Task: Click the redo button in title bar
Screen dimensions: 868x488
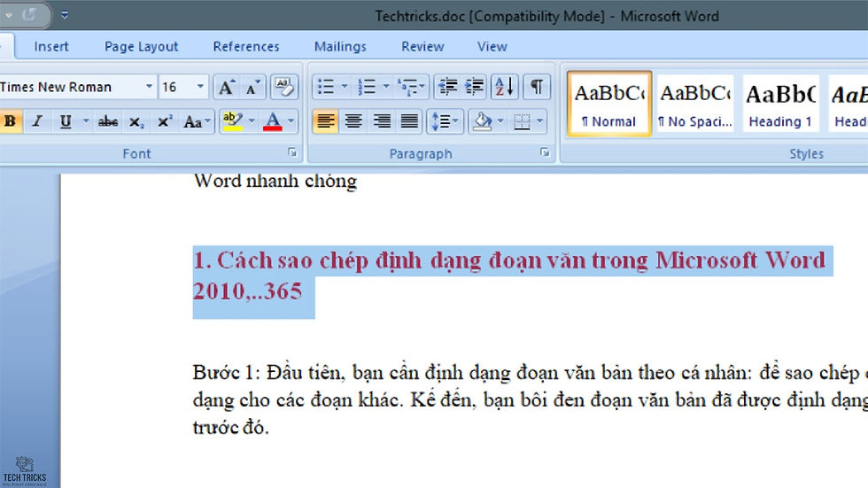Action: (x=28, y=15)
